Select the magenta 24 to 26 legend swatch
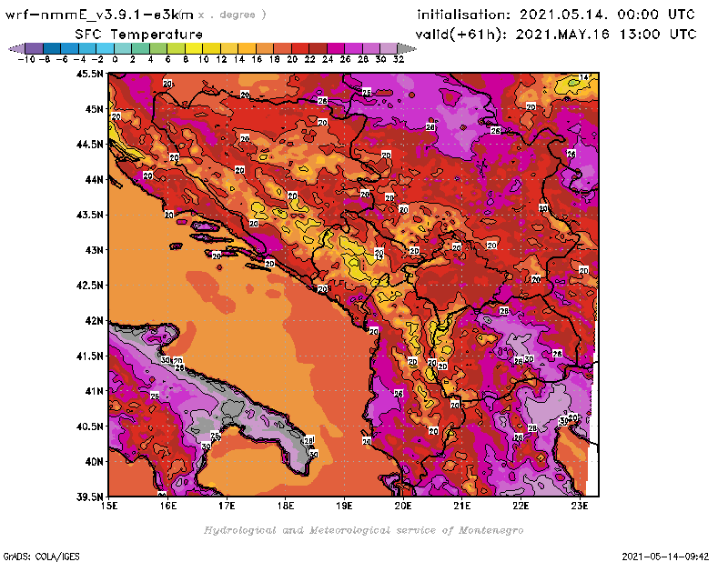The width and height of the screenshot is (728, 562). click(336, 48)
